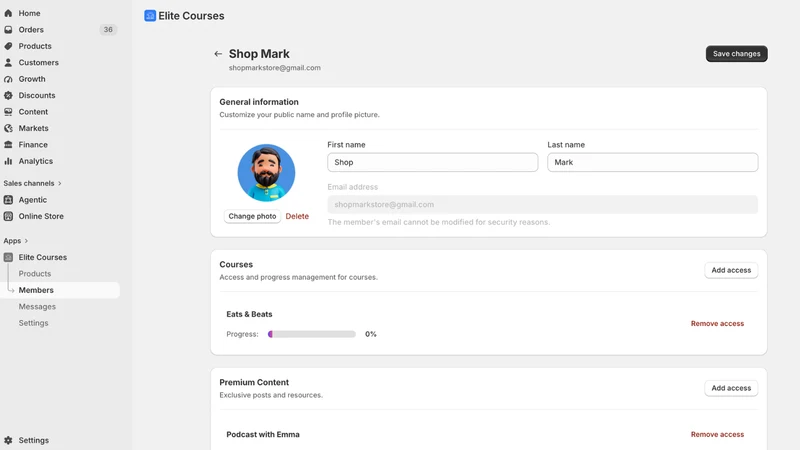Viewport: 800px width, 450px height.
Task: Remove access for Podcast with Emma
Action: [717, 435]
